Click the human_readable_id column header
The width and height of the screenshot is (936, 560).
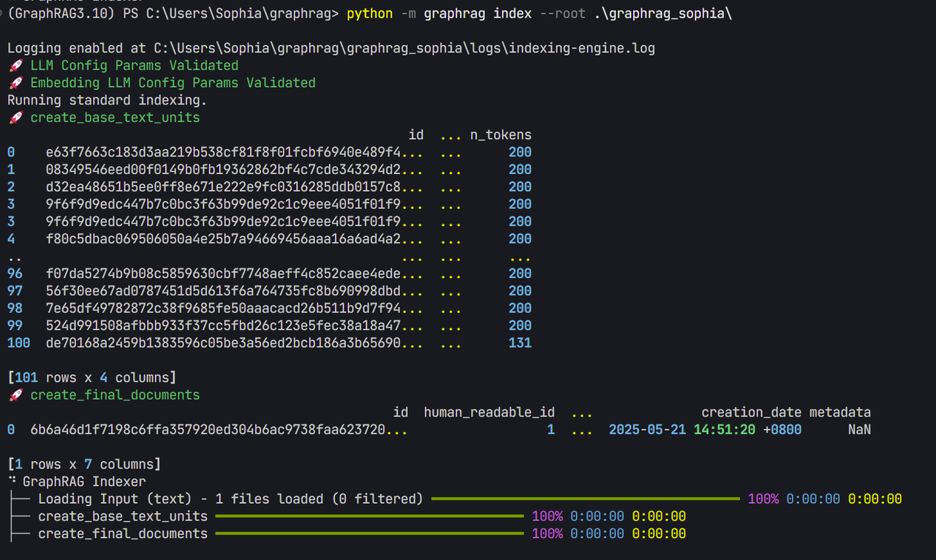[x=489, y=412]
